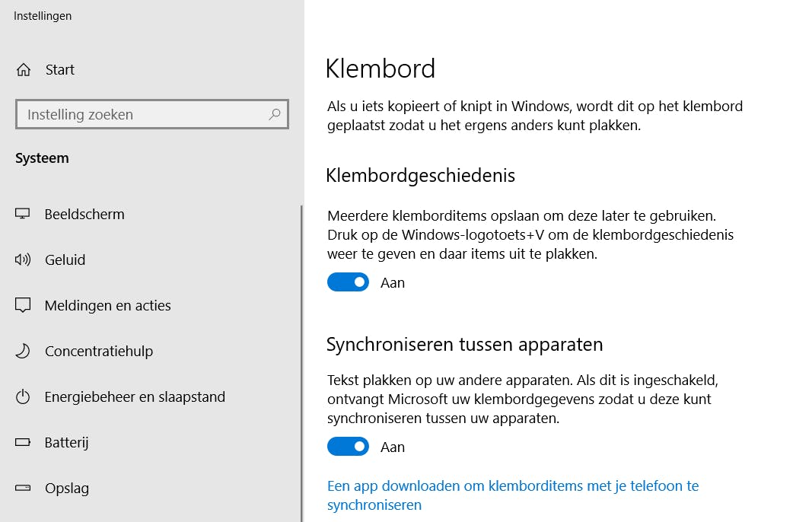Viewport: 812px width, 522px height.
Task: Go to Start settings home
Action: 59,70
